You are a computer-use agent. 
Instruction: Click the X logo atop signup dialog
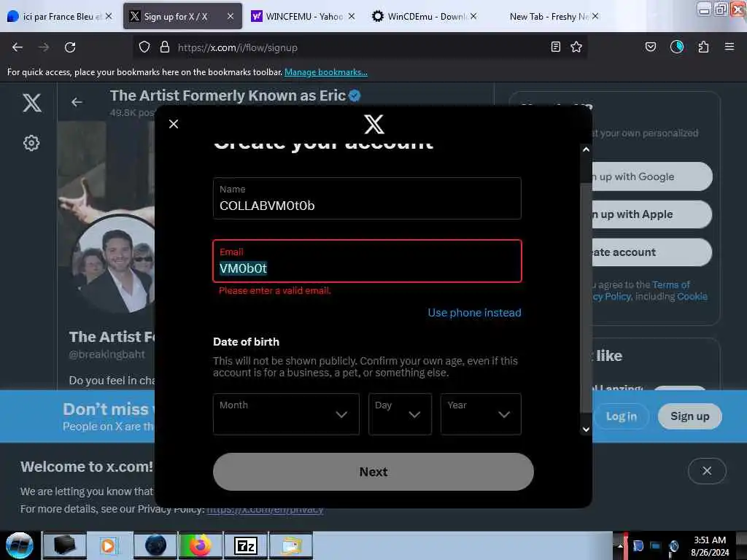(x=374, y=124)
